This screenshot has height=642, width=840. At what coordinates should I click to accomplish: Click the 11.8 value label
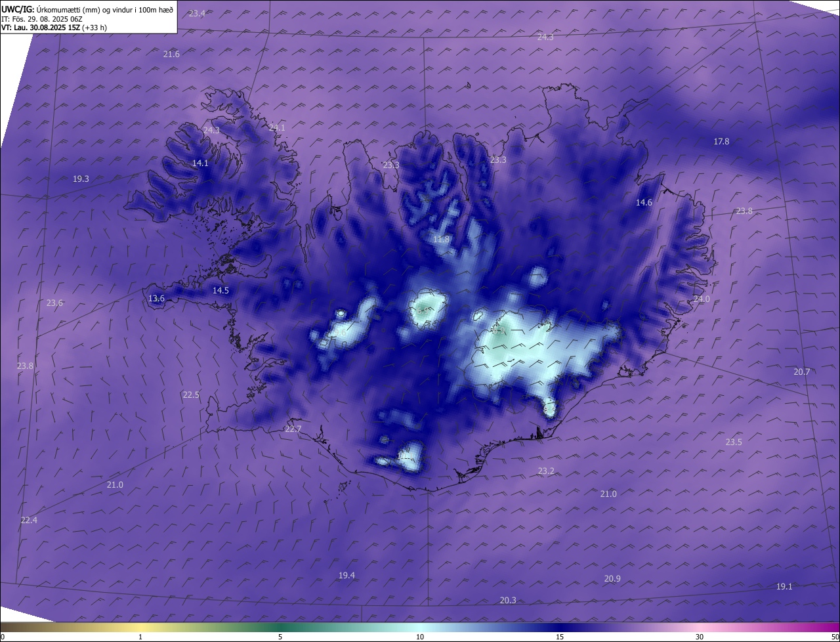[441, 240]
